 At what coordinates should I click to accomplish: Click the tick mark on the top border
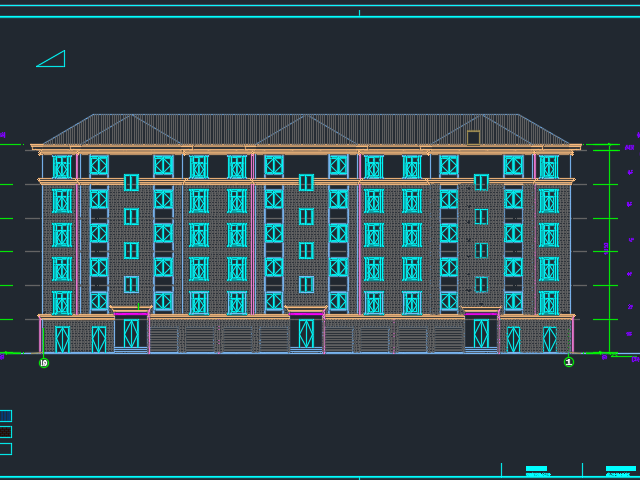(359, 13)
